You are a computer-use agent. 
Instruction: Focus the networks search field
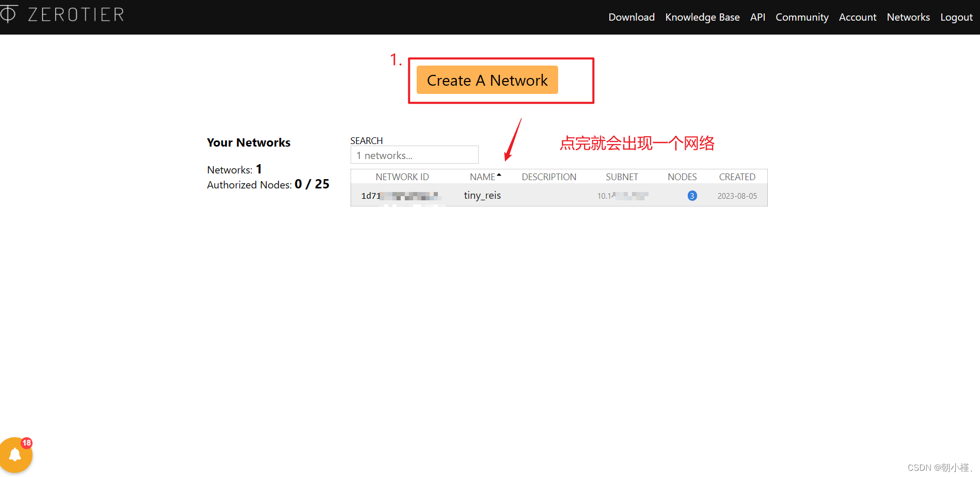415,155
